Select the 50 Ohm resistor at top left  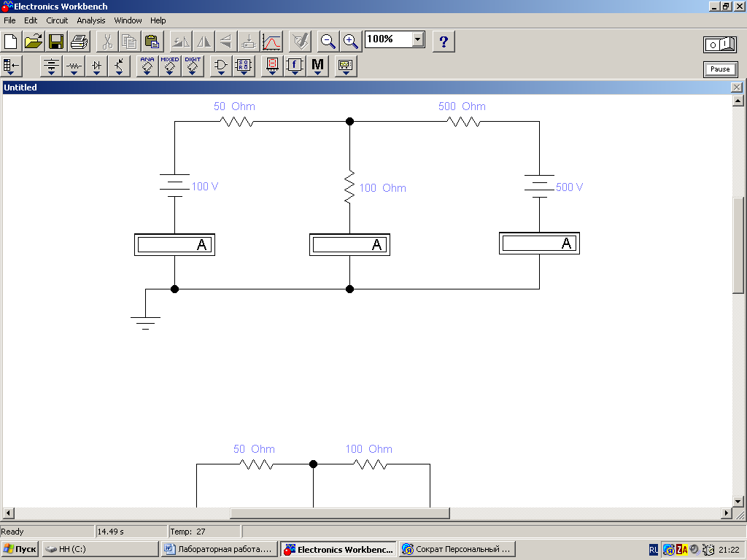[237, 122]
